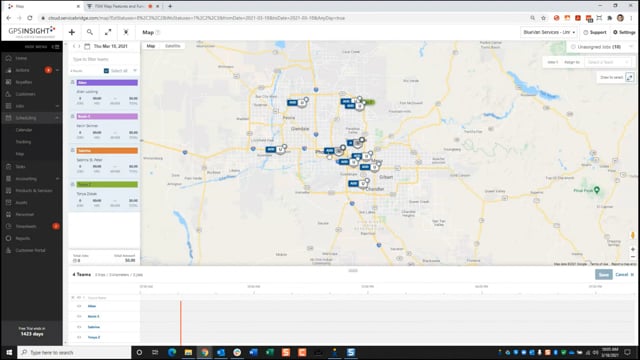Toggle checkbox of the green team card
Viewport: 640px width, 360px height.
point(73,184)
